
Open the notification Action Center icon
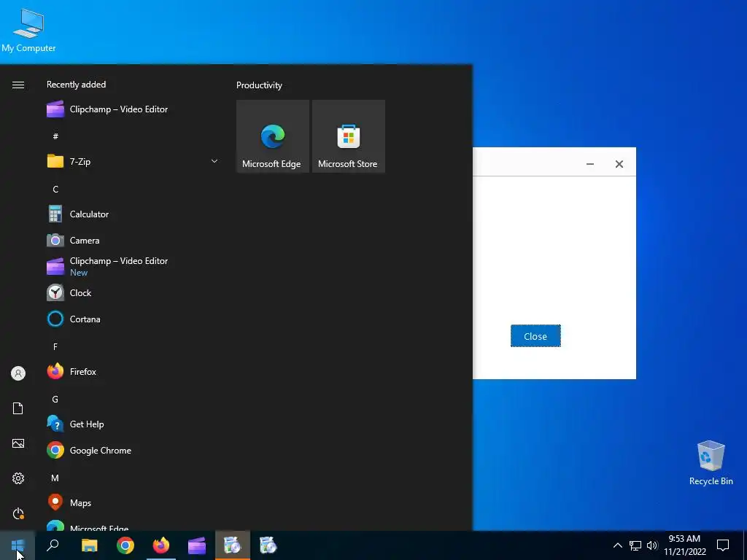723,545
